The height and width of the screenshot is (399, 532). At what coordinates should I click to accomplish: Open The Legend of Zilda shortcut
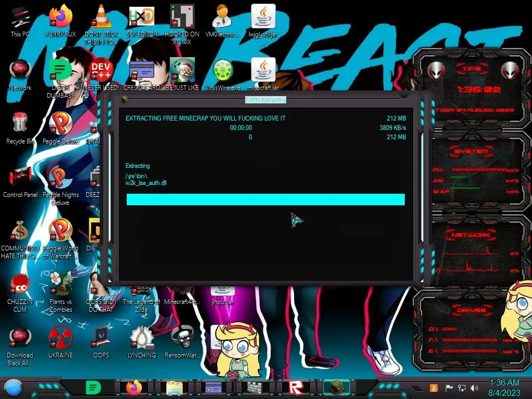pyautogui.click(x=141, y=299)
